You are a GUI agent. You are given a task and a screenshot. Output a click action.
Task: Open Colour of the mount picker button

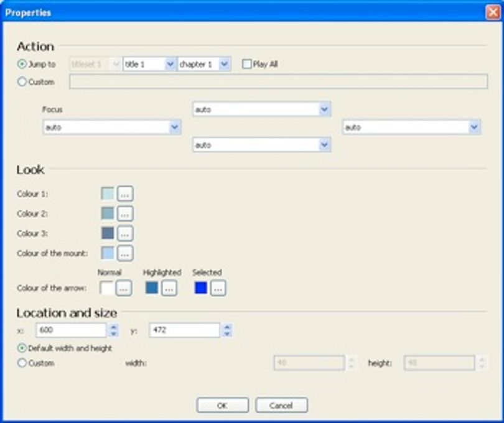[x=125, y=253]
